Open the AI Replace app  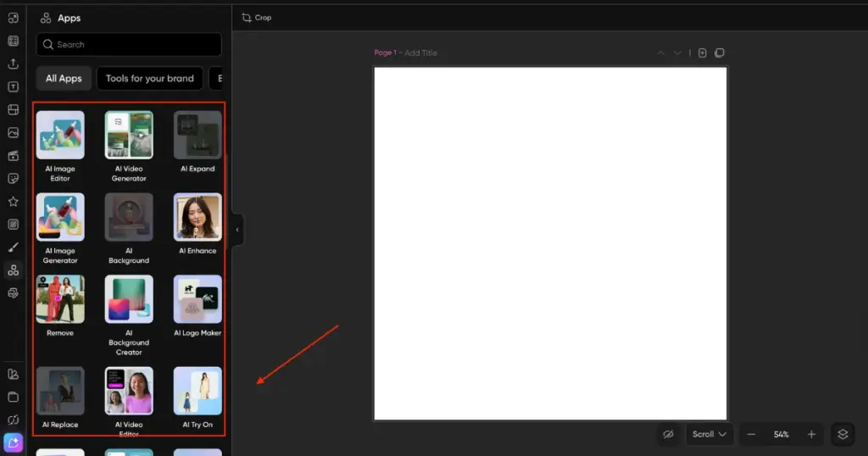tap(60, 391)
